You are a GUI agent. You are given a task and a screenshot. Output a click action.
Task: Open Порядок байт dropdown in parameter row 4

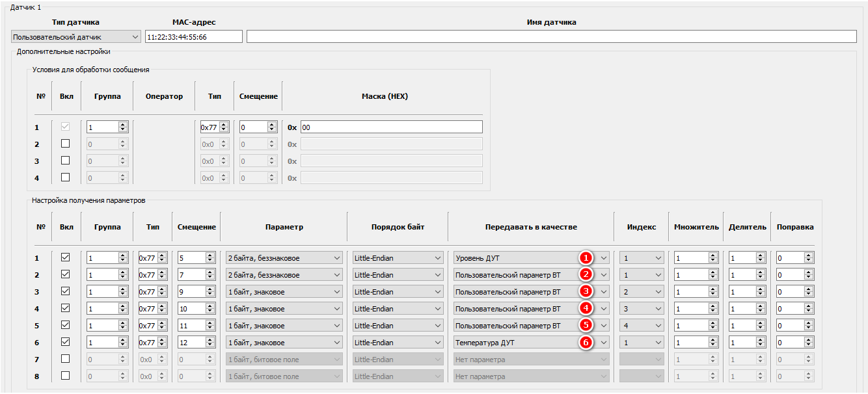click(398, 309)
